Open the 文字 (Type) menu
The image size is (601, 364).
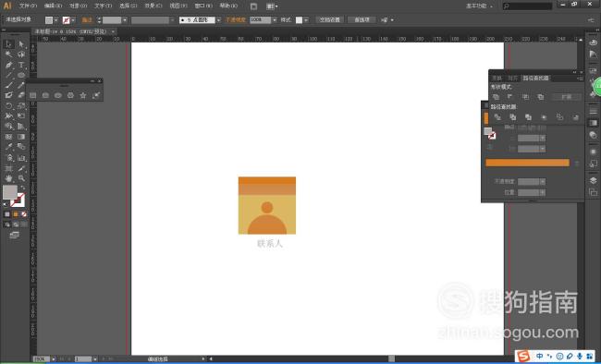click(104, 6)
